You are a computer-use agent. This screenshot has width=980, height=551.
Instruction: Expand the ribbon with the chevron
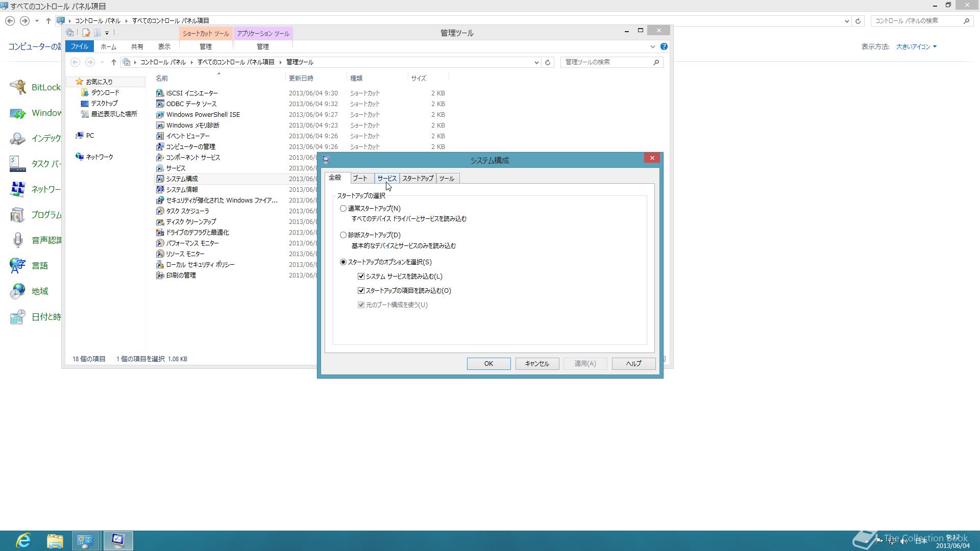pyautogui.click(x=652, y=46)
